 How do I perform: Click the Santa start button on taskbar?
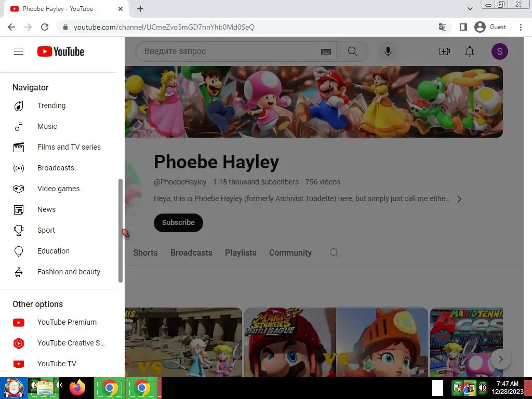click(x=14, y=388)
